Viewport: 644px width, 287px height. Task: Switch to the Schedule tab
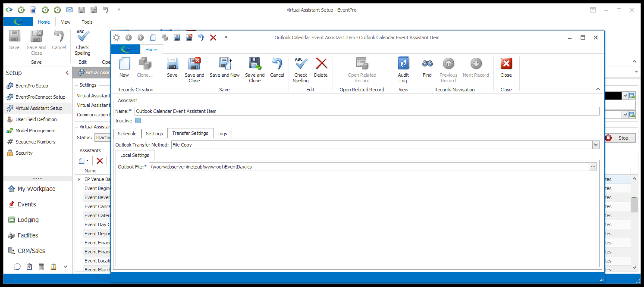(x=127, y=134)
